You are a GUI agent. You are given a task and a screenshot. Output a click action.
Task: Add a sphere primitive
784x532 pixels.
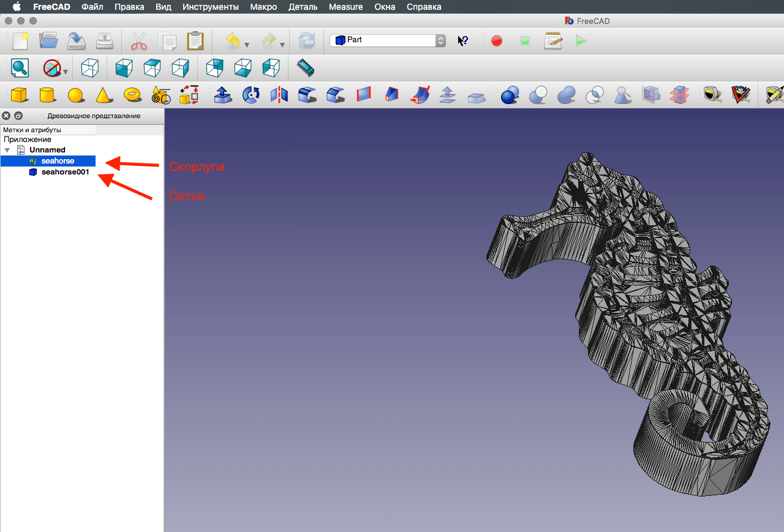click(x=76, y=95)
